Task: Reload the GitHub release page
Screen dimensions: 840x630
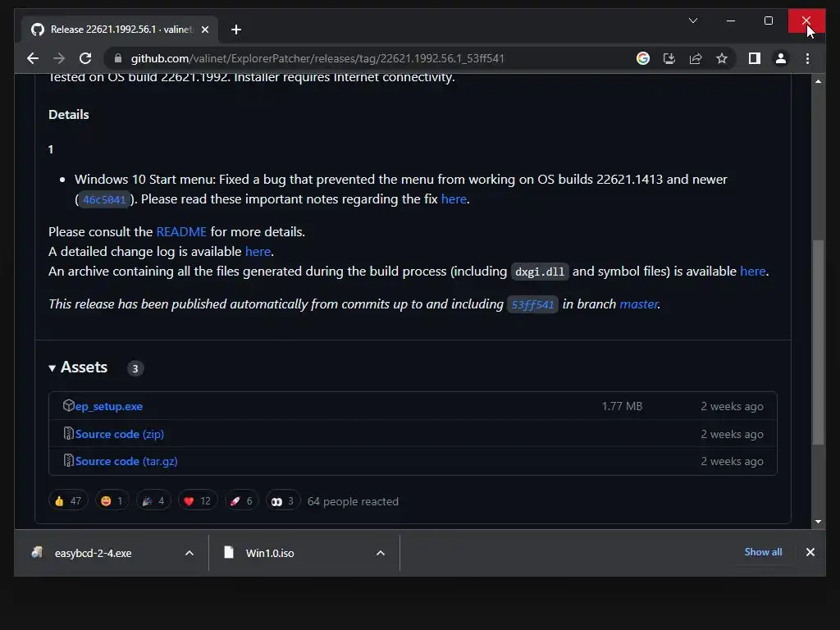Action: click(x=85, y=58)
